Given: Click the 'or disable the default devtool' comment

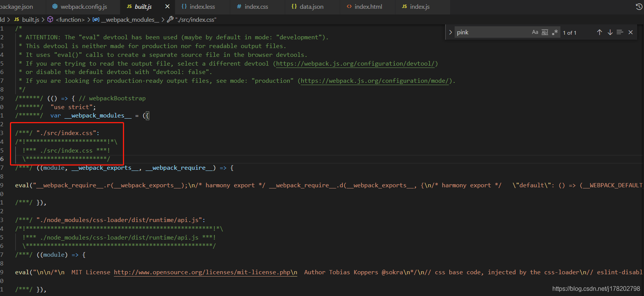Looking at the screenshot, I should 115,72.
